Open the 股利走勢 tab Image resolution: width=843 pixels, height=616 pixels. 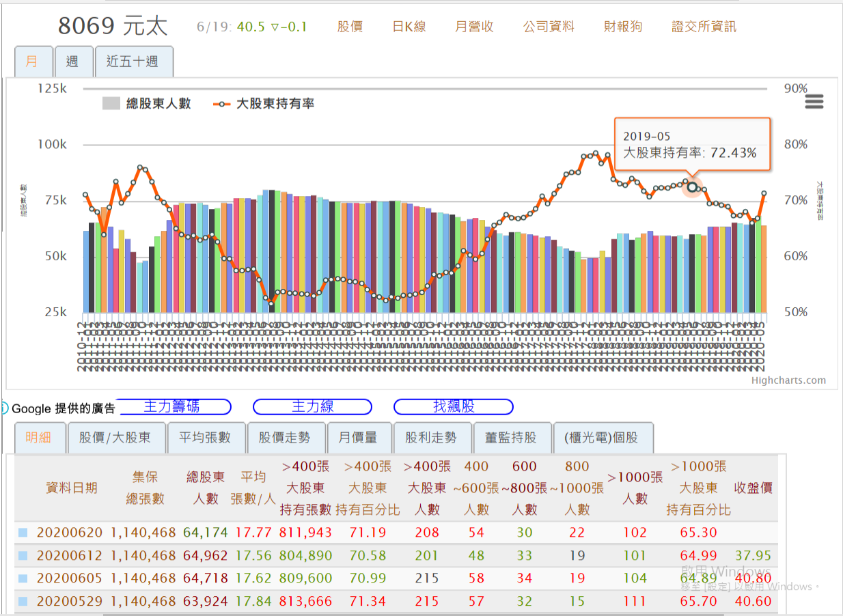pyautogui.click(x=432, y=437)
